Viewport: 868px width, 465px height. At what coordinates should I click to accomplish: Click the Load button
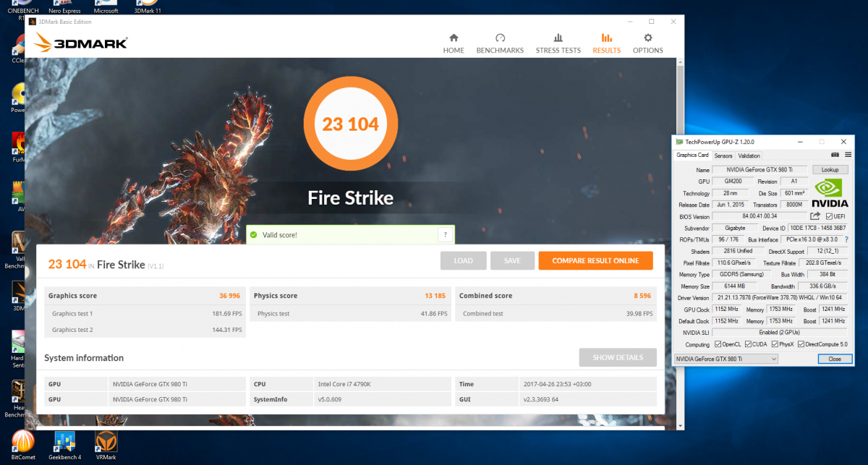tap(463, 261)
